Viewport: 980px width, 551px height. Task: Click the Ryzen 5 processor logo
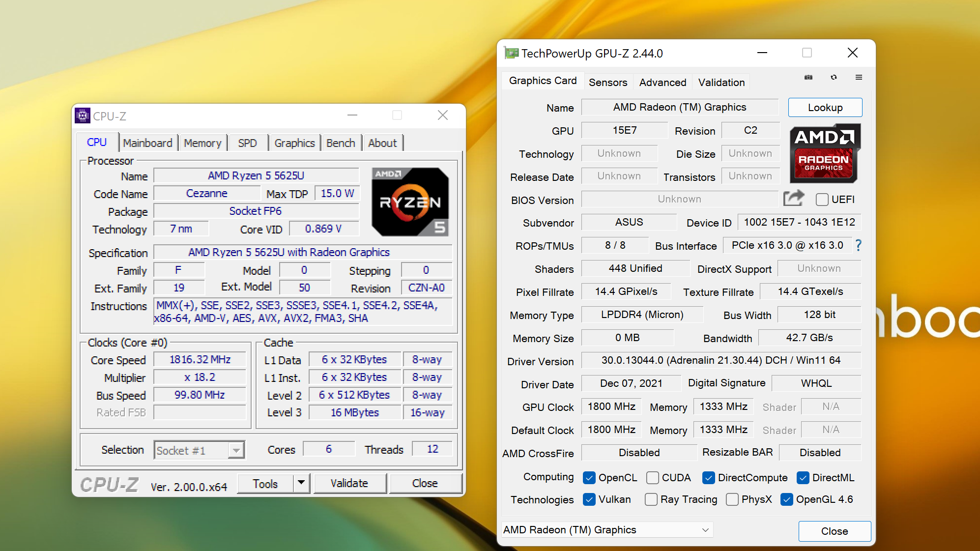(410, 202)
